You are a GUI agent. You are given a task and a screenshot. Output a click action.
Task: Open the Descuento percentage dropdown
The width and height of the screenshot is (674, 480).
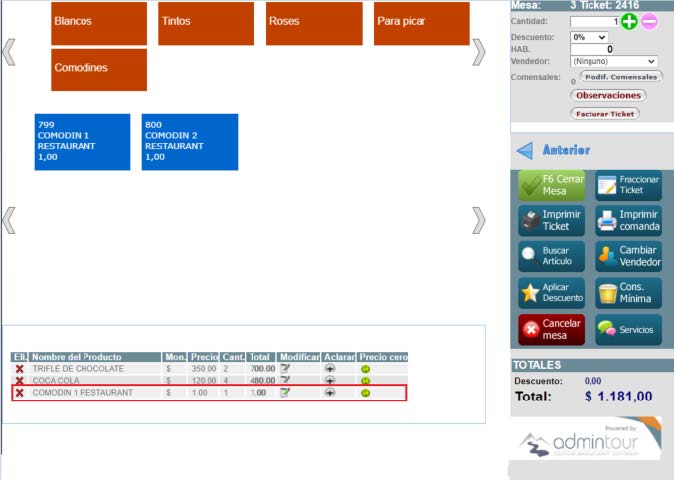click(x=589, y=37)
